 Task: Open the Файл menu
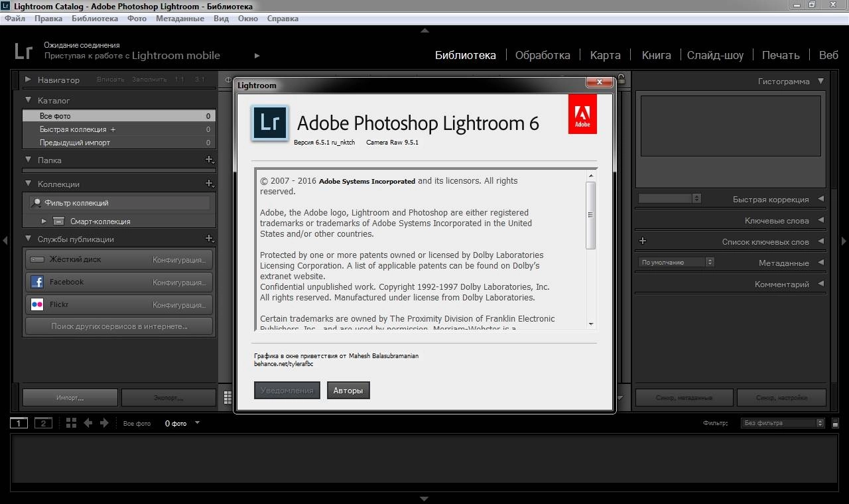(15, 19)
